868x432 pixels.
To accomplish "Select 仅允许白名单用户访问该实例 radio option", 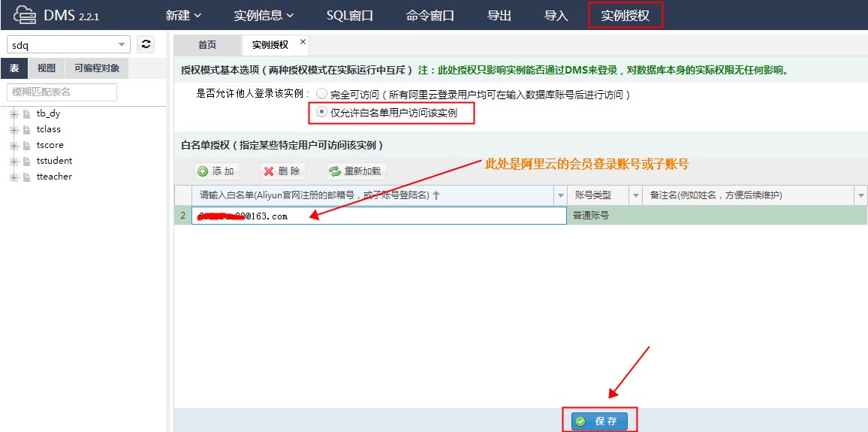I will (321, 113).
